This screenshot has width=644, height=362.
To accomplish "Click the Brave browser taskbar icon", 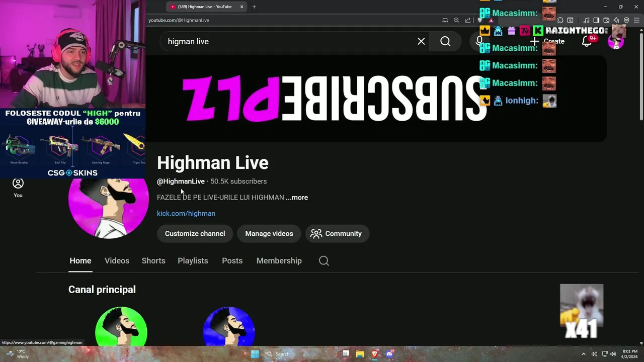I will point(374,354).
